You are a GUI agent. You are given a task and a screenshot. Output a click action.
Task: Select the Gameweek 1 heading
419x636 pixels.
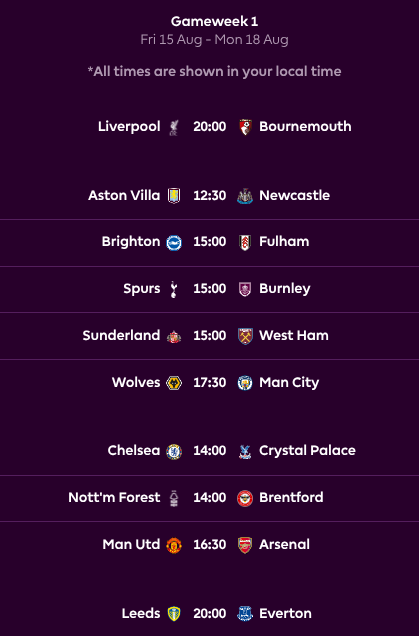[214, 21]
